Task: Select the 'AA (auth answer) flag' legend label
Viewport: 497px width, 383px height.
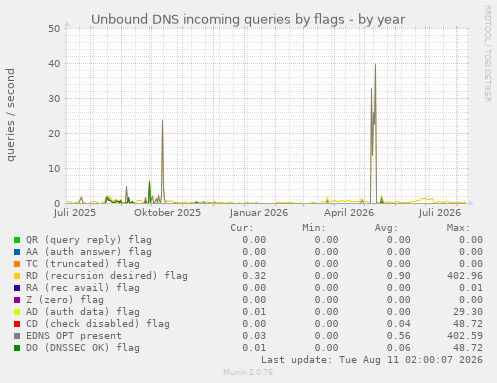Action: coord(89,252)
